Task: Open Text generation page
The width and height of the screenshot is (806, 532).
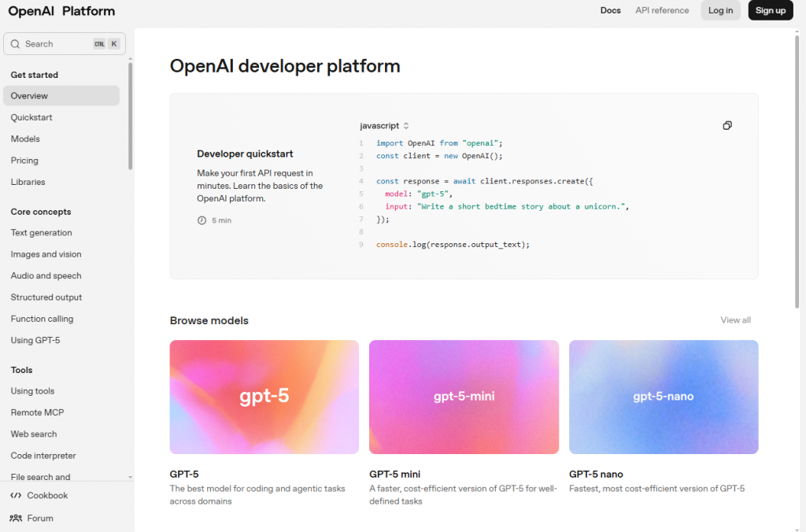Action: (41, 233)
